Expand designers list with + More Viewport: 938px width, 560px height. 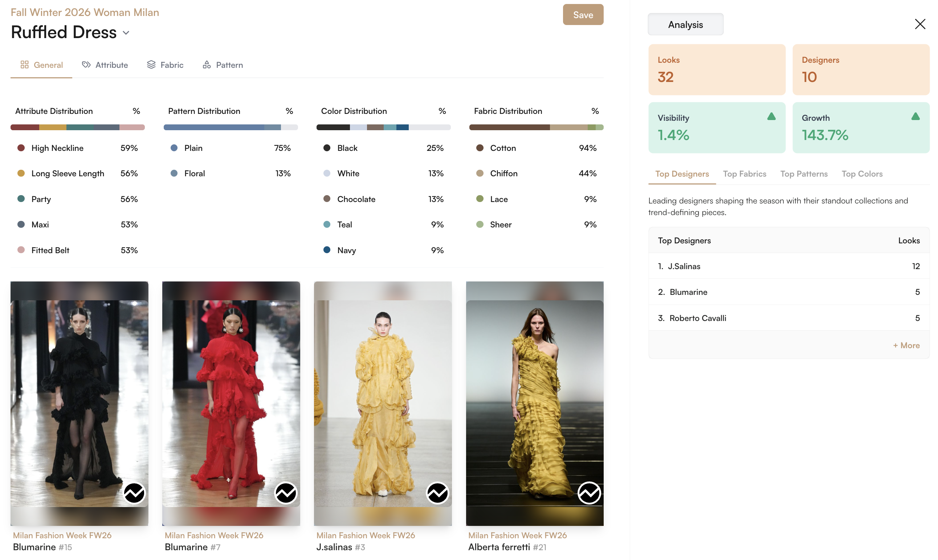pyautogui.click(x=906, y=345)
